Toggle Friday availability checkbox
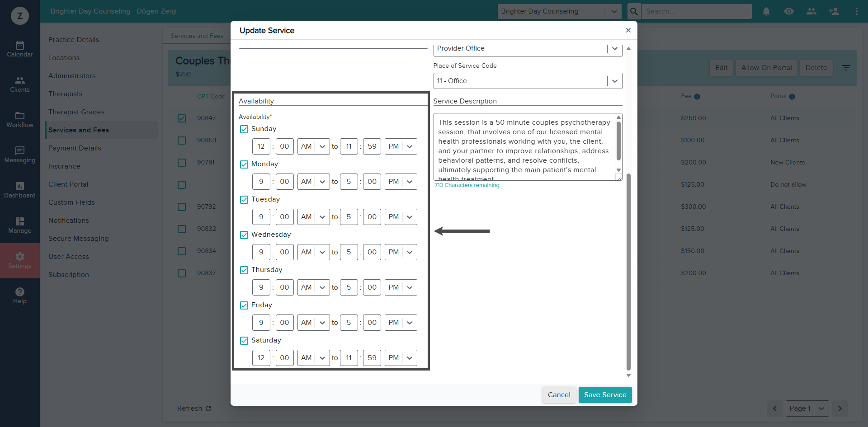The image size is (868, 427). 244,305
